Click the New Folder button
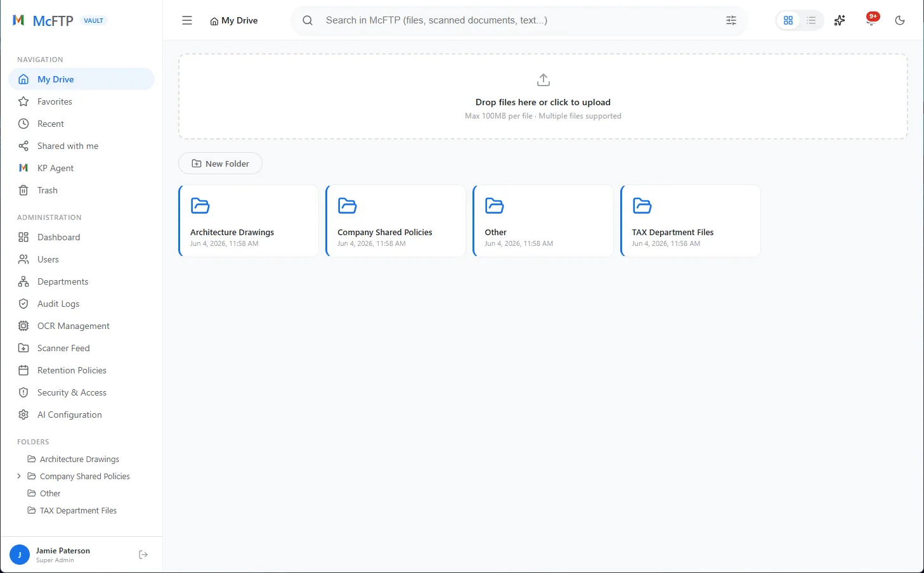The image size is (924, 573). click(x=220, y=164)
